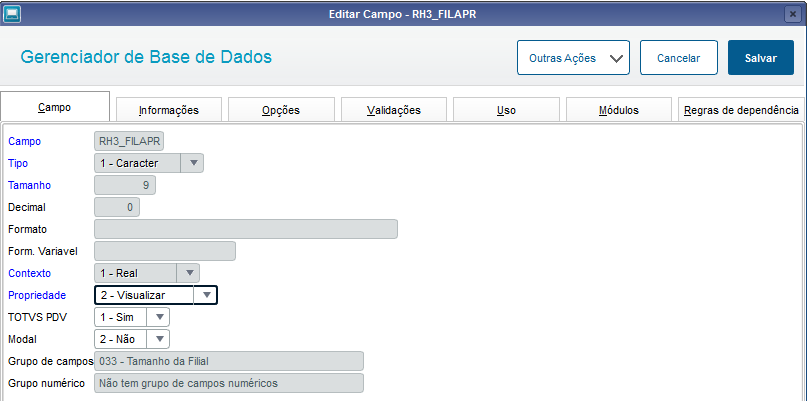Expand the Tipo dropdown arrow
The image size is (807, 401).
[x=193, y=163]
